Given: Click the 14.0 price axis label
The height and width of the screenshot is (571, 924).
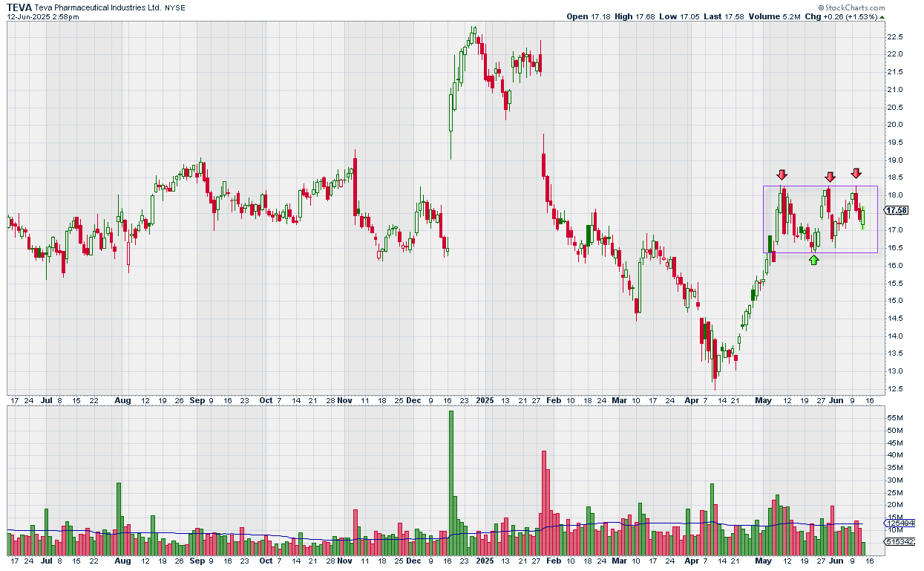Looking at the screenshot, I should (894, 336).
